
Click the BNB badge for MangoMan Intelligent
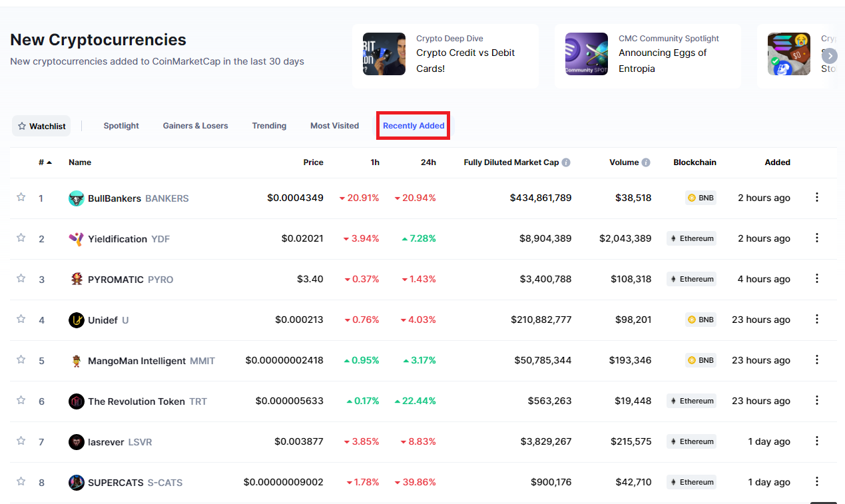pyautogui.click(x=701, y=360)
